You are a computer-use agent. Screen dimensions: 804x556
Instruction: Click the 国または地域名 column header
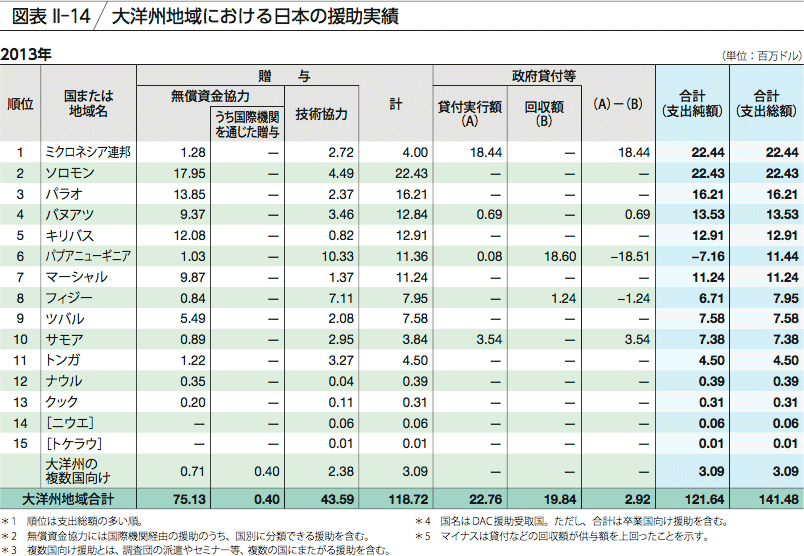(x=88, y=104)
